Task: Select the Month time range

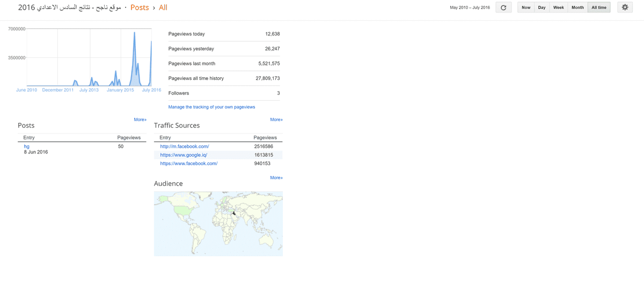Action: [x=577, y=8]
